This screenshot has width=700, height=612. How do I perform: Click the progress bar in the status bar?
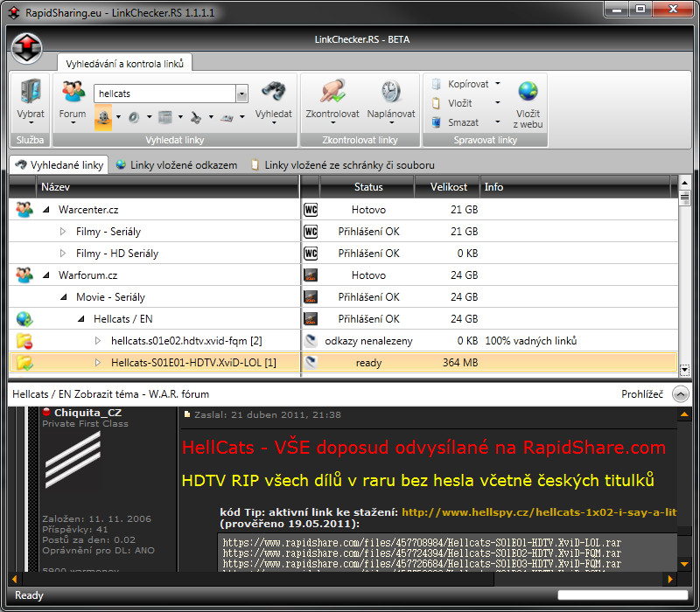pos(623,595)
